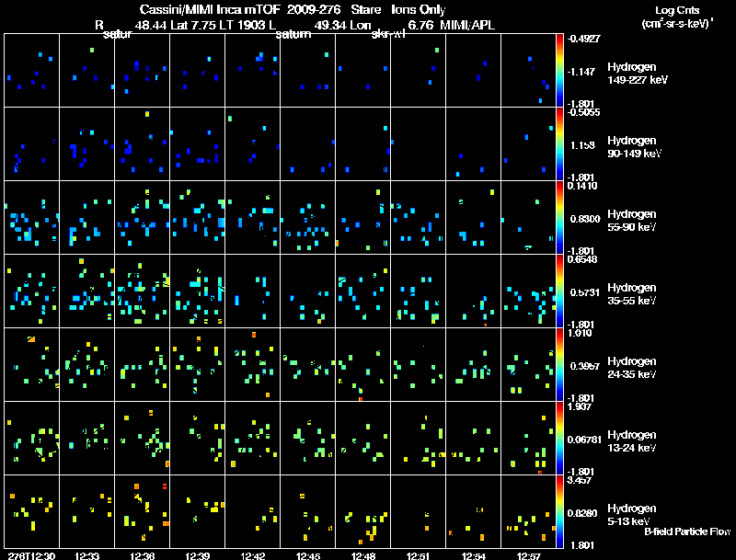Open the Hydrogen 13-24 keV panel at 12:30
This screenshot has height=560, width=736.
[32, 438]
